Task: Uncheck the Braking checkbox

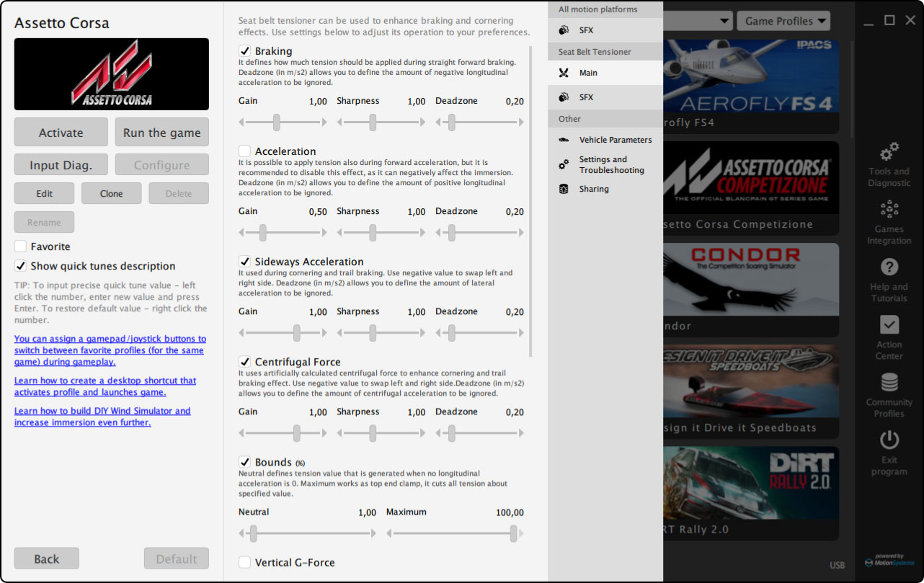Action: click(x=245, y=51)
